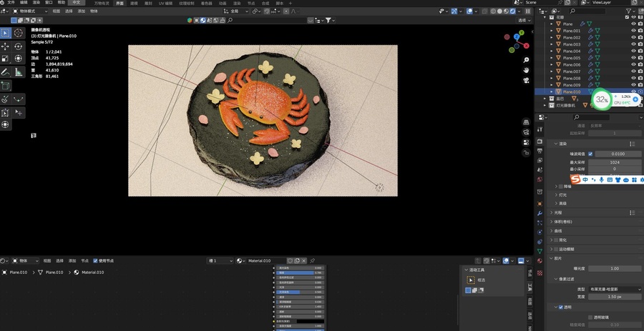644x331 pixels.
Task: Expand the Plane.002 outliner row
Action: click(x=552, y=37)
